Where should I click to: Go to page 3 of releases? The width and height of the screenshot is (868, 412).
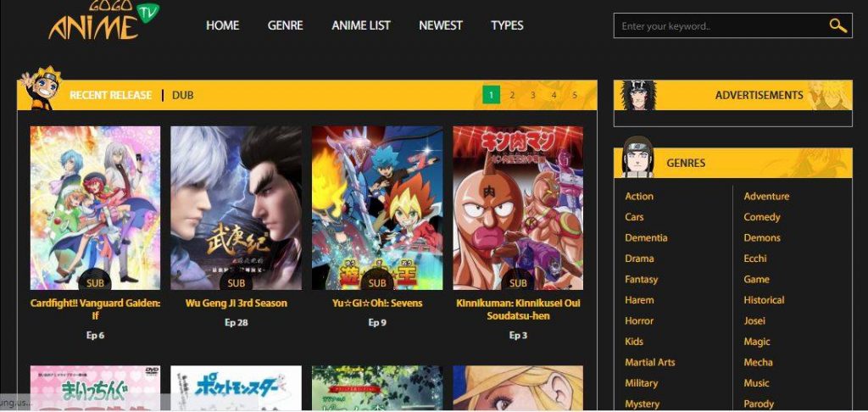(x=532, y=95)
